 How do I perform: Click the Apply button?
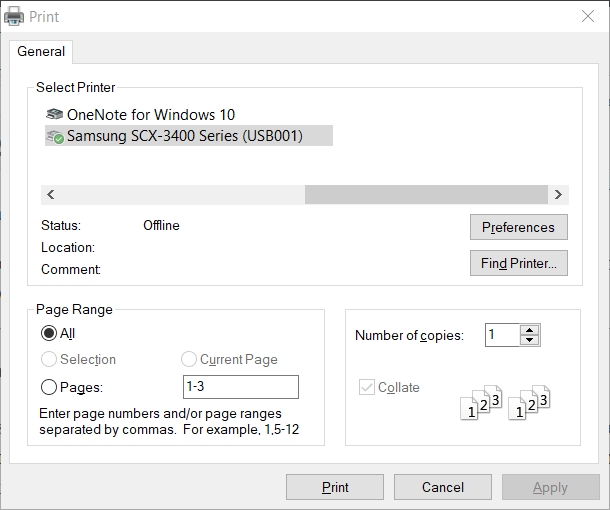[x=550, y=487]
